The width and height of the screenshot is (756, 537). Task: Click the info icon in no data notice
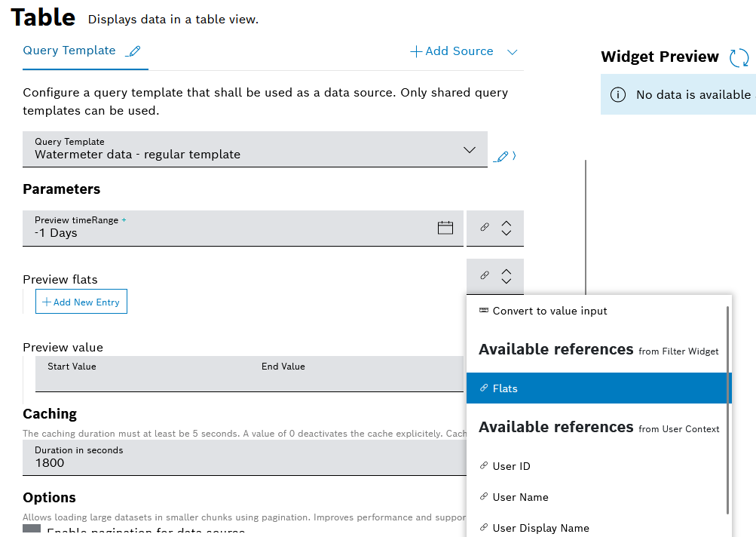[x=618, y=95]
